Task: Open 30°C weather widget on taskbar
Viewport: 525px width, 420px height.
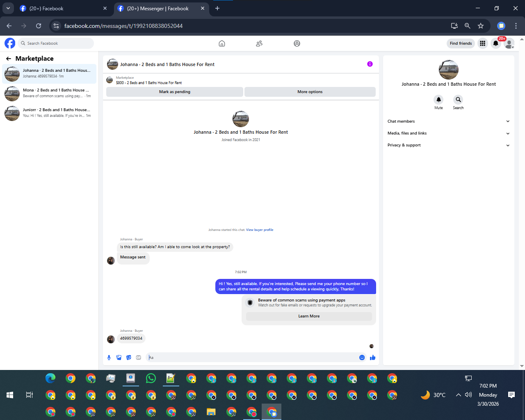Action: point(433,395)
